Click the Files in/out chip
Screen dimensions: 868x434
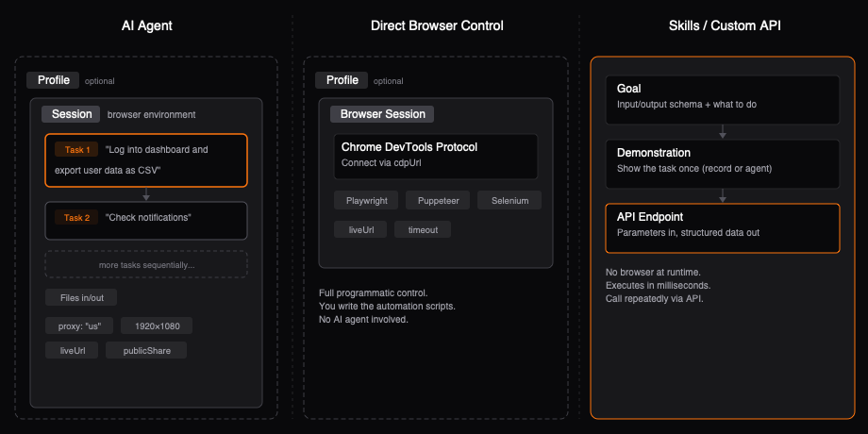pyautogui.click(x=81, y=297)
